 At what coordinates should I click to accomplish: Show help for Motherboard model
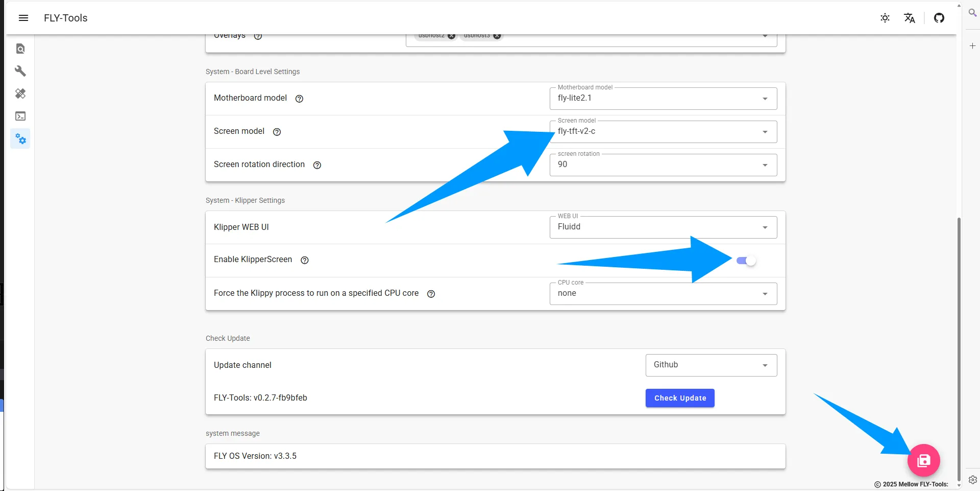tap(300, 99)
